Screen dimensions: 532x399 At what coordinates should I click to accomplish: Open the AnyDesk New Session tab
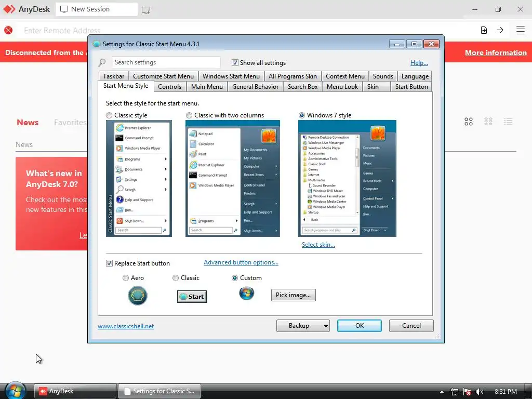point(97,9)
